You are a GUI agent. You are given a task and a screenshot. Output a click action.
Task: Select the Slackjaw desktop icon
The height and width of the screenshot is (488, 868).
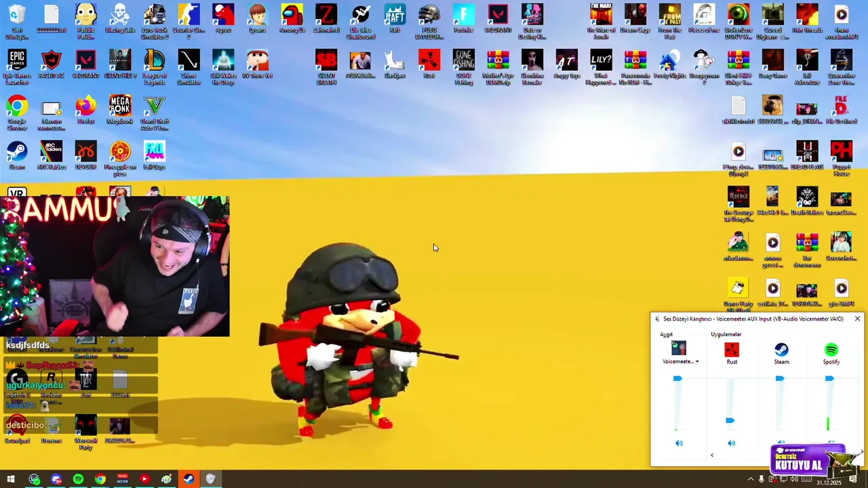395,64
